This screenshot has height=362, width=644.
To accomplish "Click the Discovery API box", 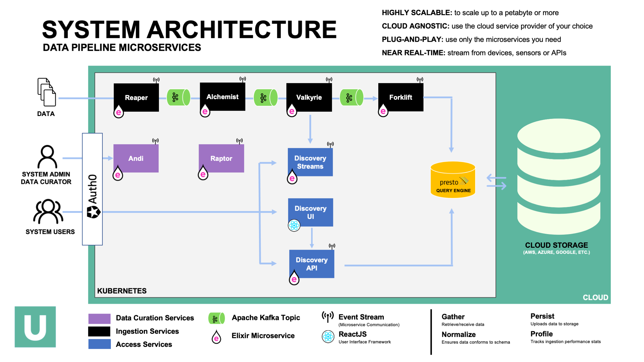I will click(311, 264).
